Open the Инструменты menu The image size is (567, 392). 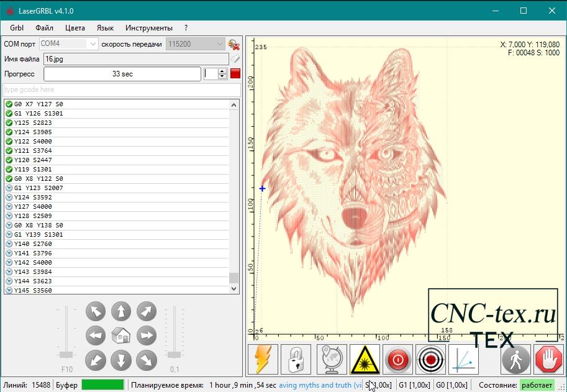point(148,28)
